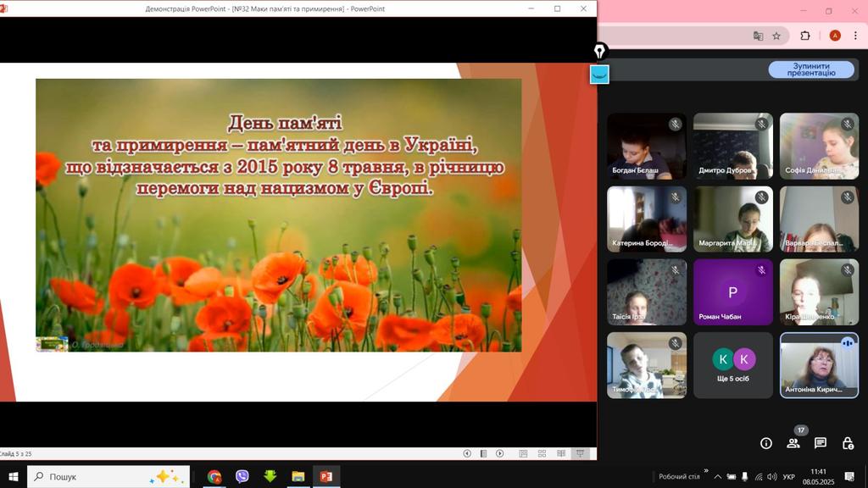Screen dimensions: 868x488
Task: Show the participants list with 17 people
Action: coord(793,443)
